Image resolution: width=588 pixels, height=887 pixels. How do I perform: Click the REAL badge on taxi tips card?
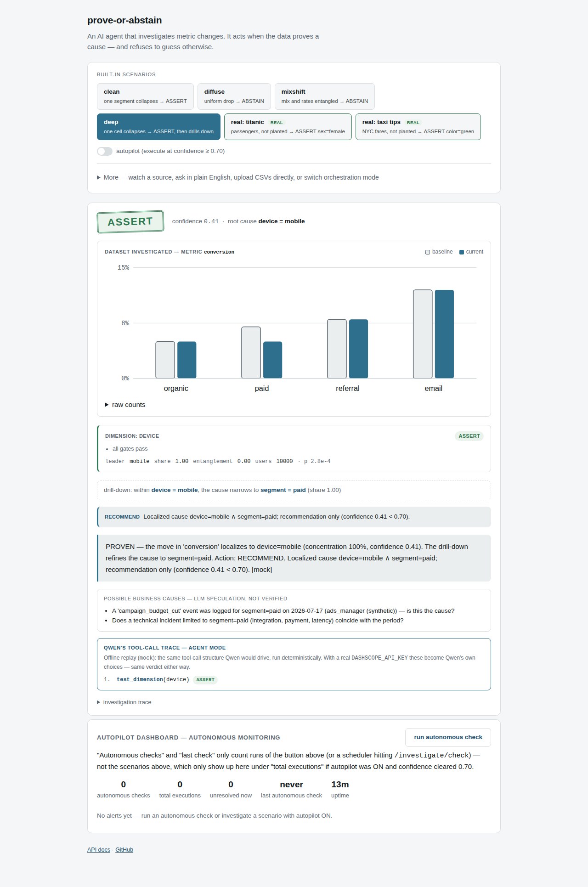tap(413, 123)
